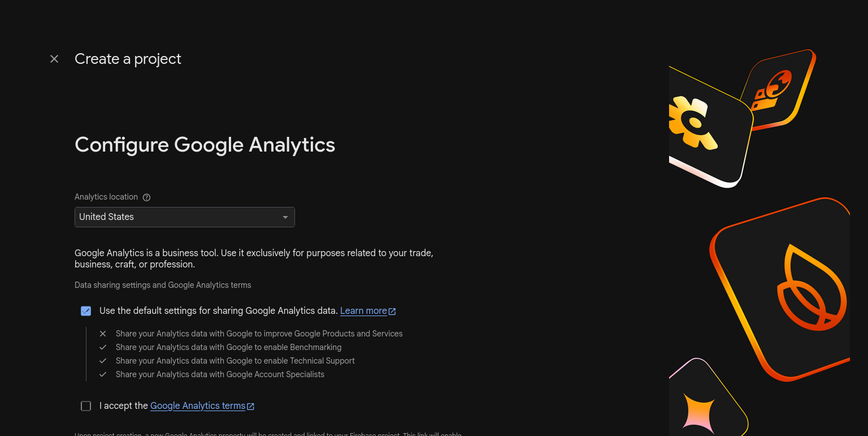868x436 pixels.
Task: Check the I accept terms checkbox
Action: click(x=86, y=406)
